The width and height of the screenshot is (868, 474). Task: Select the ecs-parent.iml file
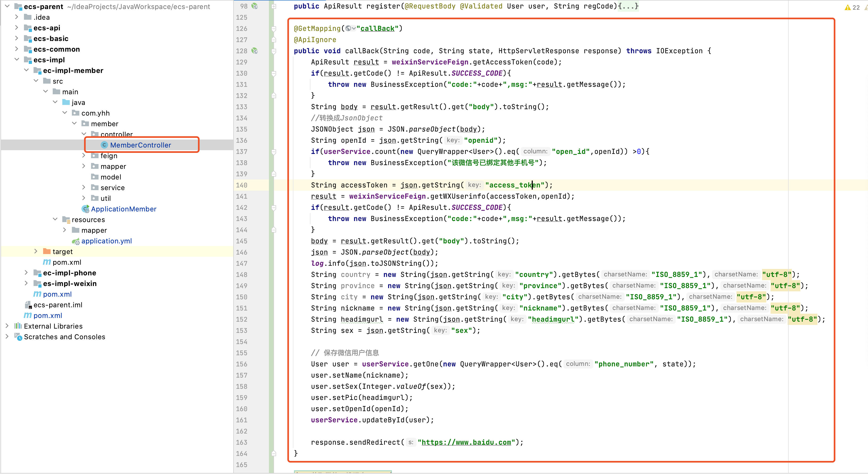[x=58, y=305]
